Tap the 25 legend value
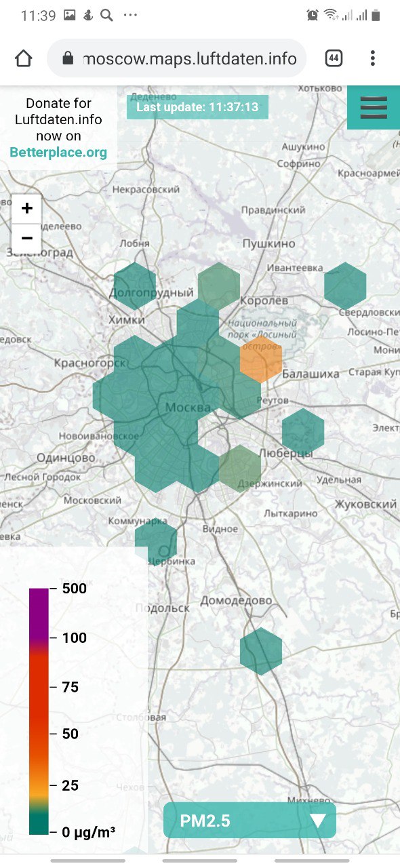400x868 pixels. (71, 785)
